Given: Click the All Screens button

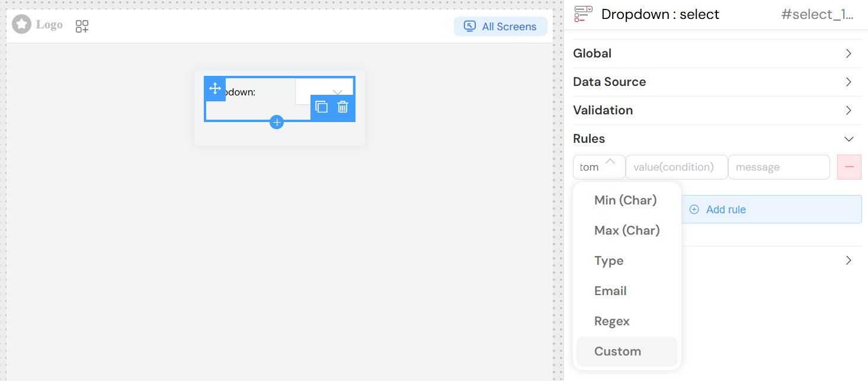Looking at the screenshot, I should pyautogui.click(x=501, y=26).
